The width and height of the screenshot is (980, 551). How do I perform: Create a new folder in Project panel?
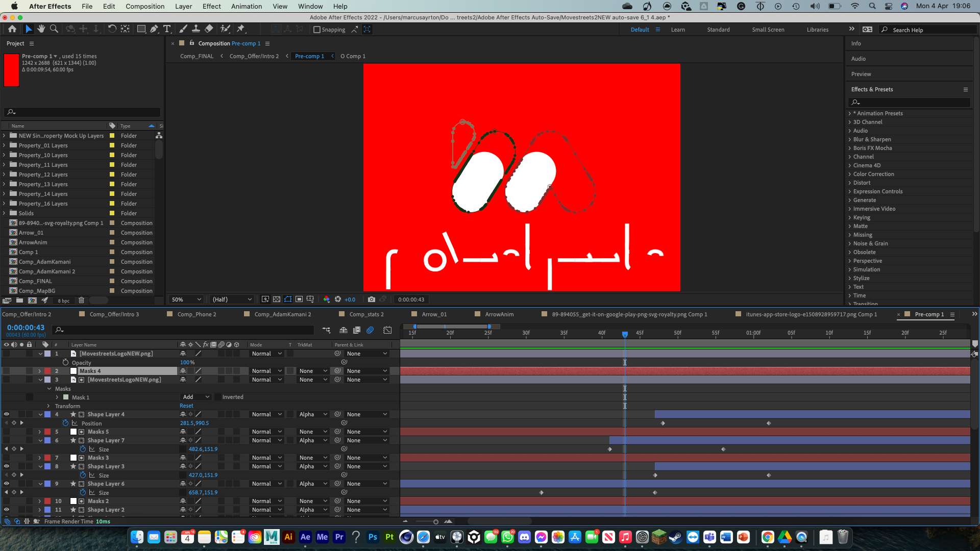point(19,300)
